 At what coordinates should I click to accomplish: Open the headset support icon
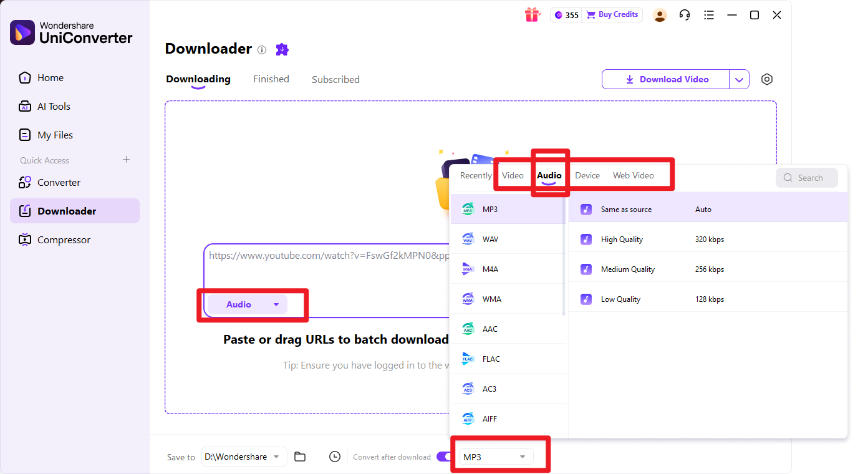point(685,15)
